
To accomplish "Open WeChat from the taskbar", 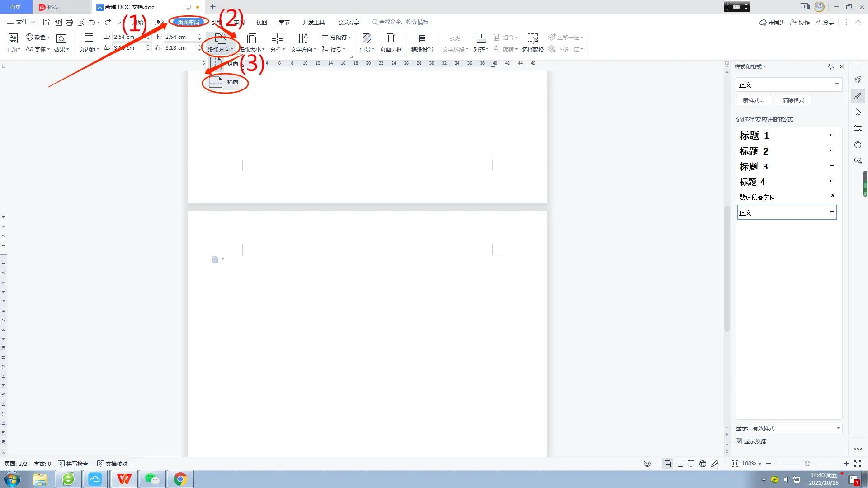I will (152, 479).
